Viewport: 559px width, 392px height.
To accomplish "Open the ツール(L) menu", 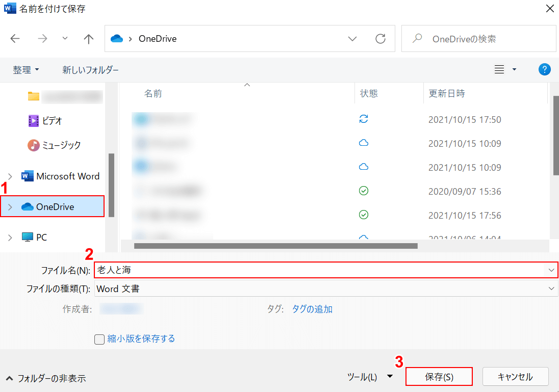I will (369, 377).
